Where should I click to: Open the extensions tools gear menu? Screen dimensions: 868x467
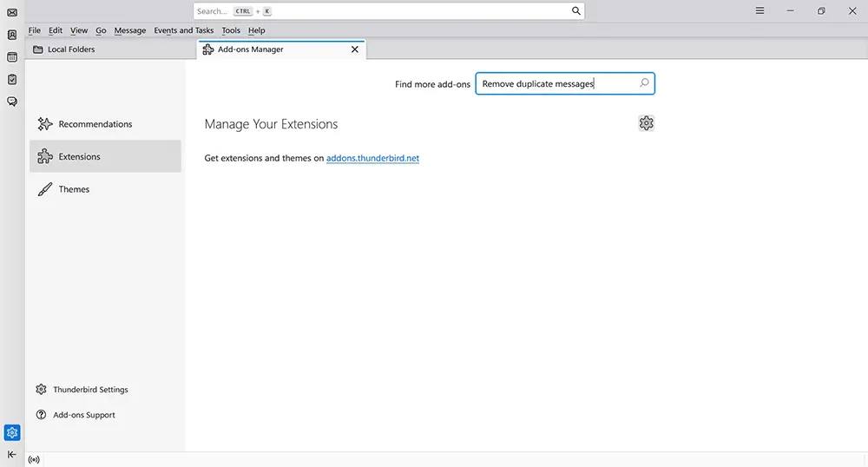(x=646, y=123)
